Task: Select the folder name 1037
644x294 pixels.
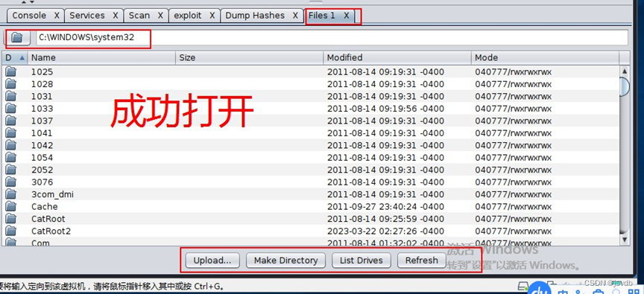Action: pos(42,121)
